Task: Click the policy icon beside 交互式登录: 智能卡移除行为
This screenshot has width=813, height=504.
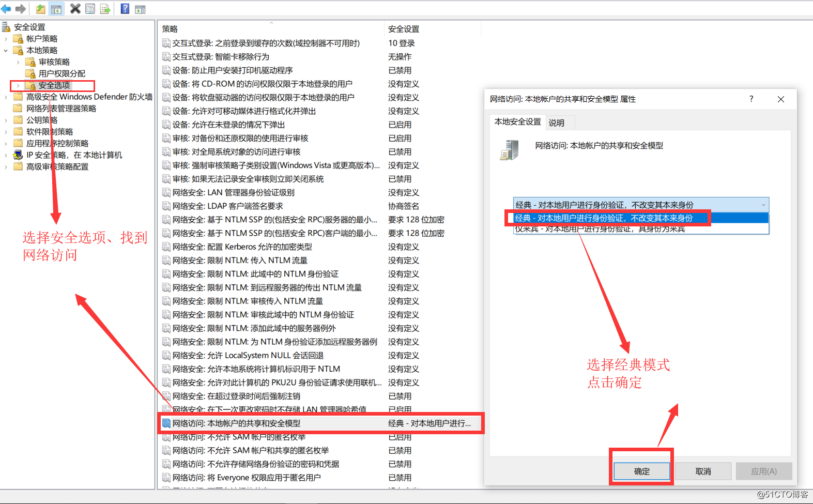Action: pyautogui.click(x=166, y=57)
